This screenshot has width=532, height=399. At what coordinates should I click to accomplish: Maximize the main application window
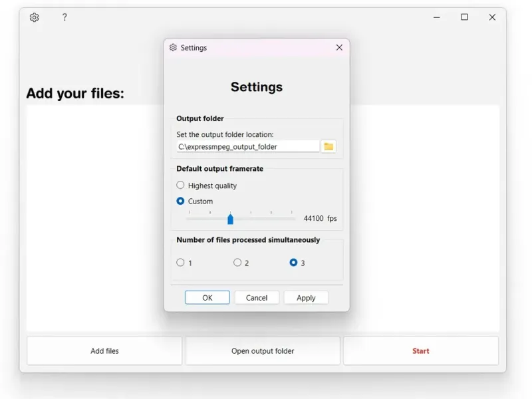(x=464, y=17)
